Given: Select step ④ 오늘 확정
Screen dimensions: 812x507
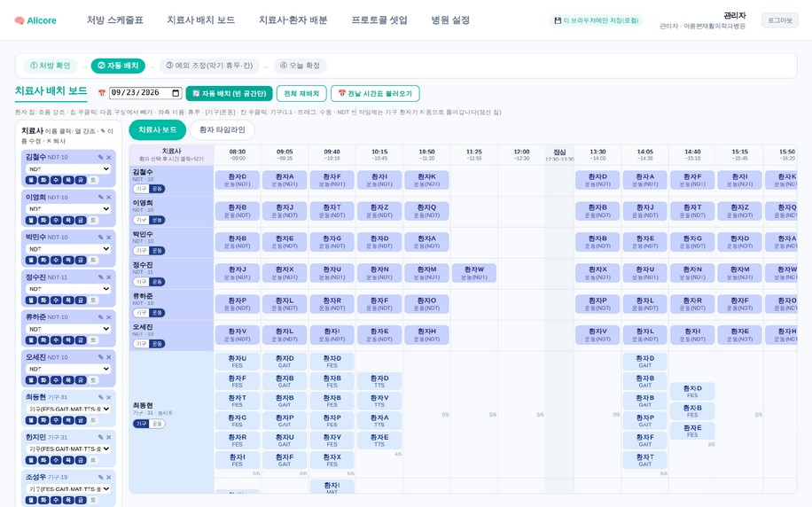Looking at the screenshot, I should point(300,66).
